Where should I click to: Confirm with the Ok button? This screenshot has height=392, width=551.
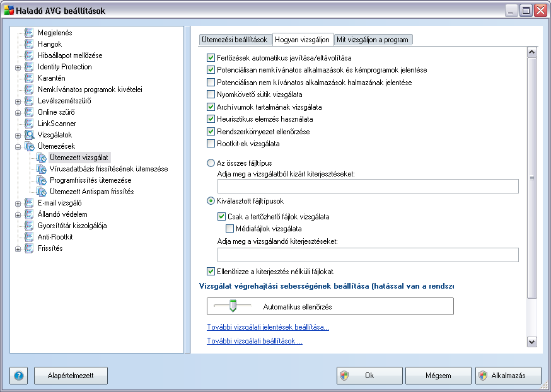[369, 376]
